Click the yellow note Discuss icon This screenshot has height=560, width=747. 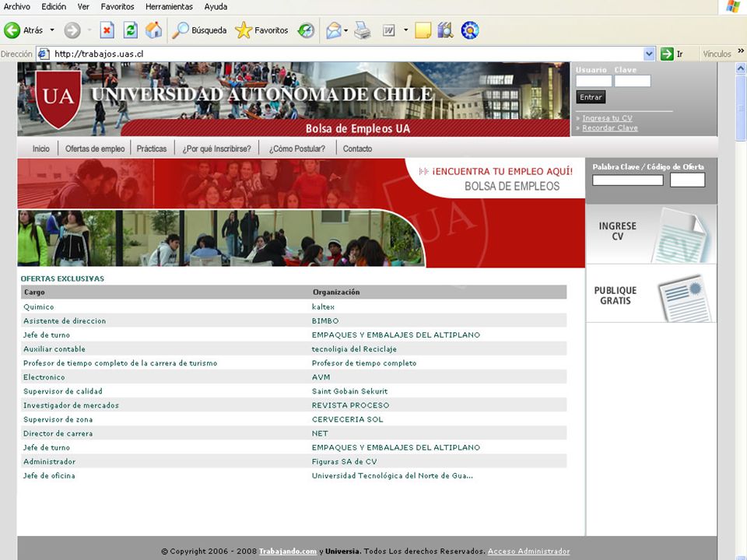pos(423,30)
